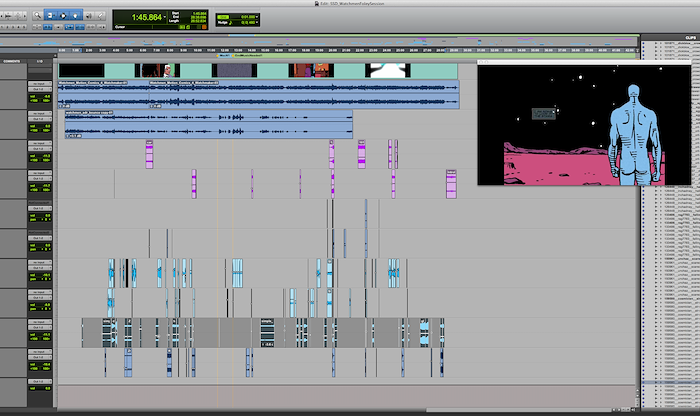Select the watchmen_adr_bounce copy clip
This screenshot has width=700, height=416.
coord(209,125)
